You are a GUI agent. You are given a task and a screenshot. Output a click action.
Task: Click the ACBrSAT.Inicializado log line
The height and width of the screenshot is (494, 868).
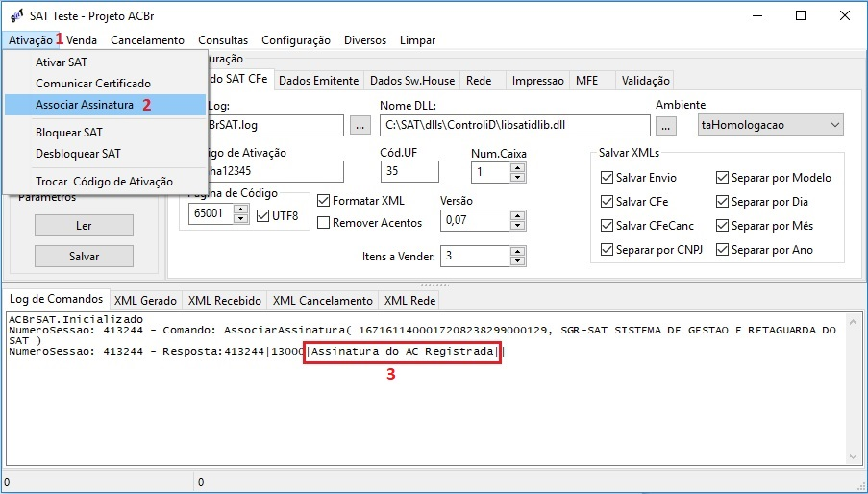[x=76, y=320]
